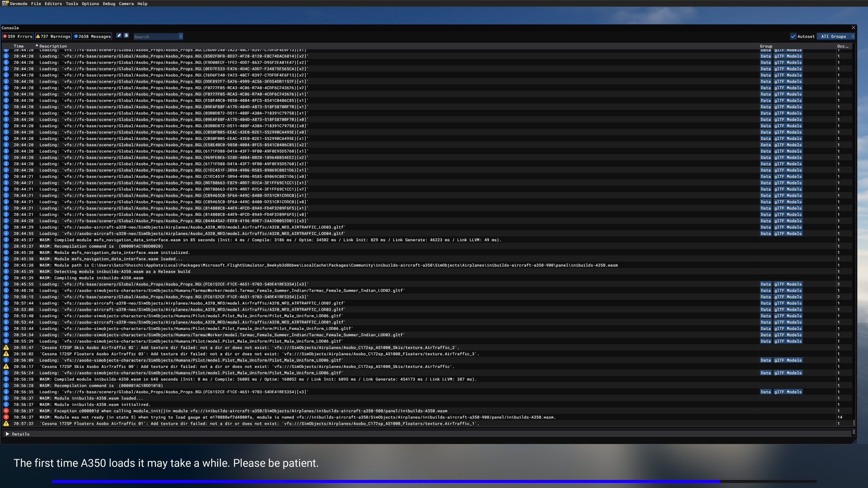Screen dimensions: 868x488
Task: Toggle the 737 Warnings filter
Action: pyautogui.click(x=53, y=36)
